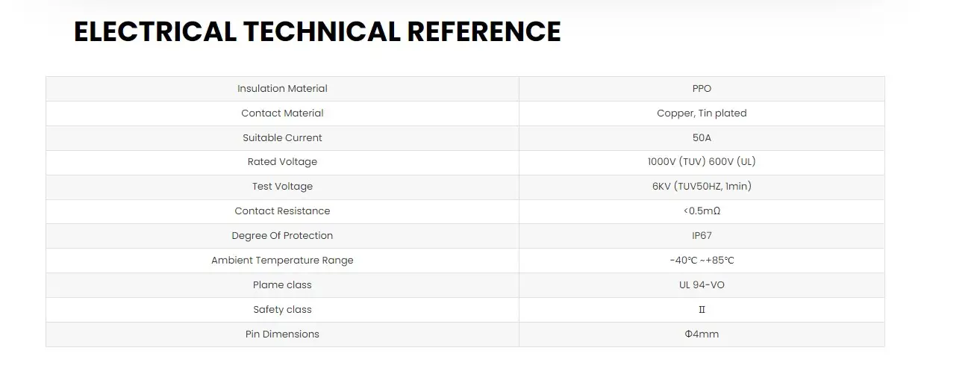Click the 6KV (TUV50HZ, 1min) value

[x=702, y=187]
